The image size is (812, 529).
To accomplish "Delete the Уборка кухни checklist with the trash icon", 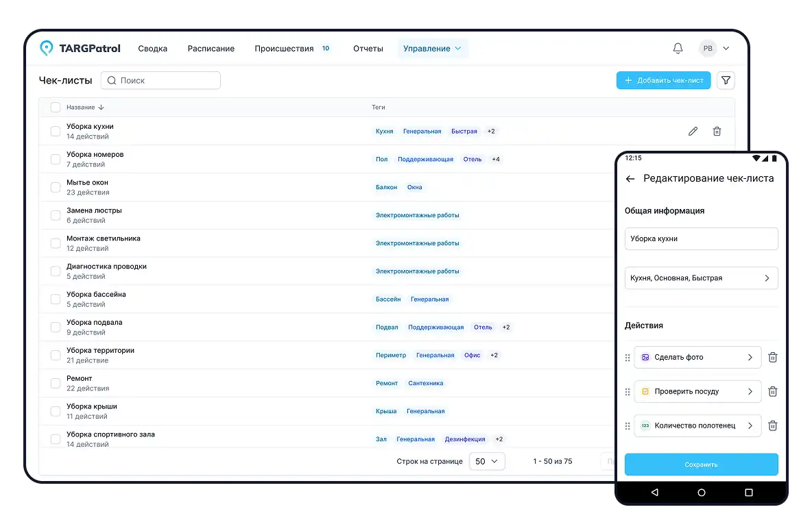I will point(717,131).
